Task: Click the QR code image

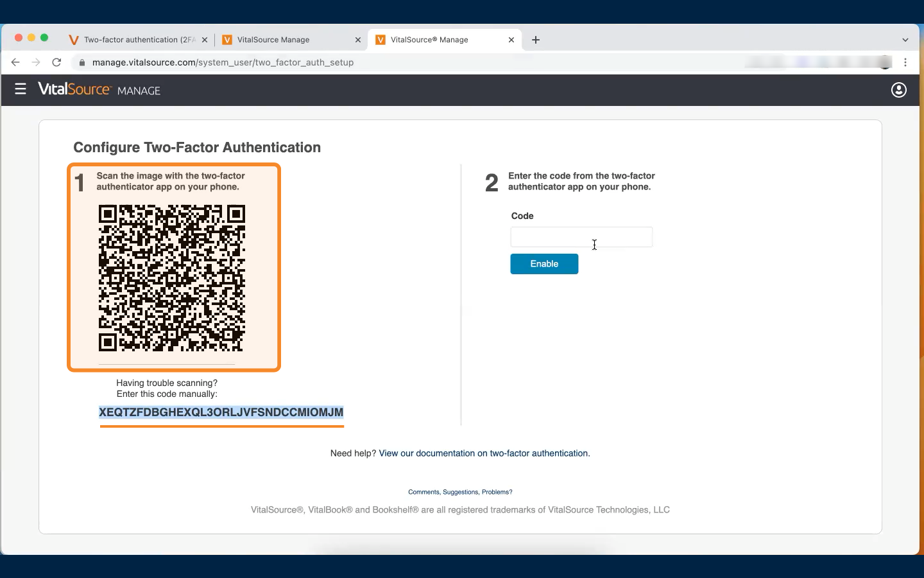Action: (x=172, y=278)
